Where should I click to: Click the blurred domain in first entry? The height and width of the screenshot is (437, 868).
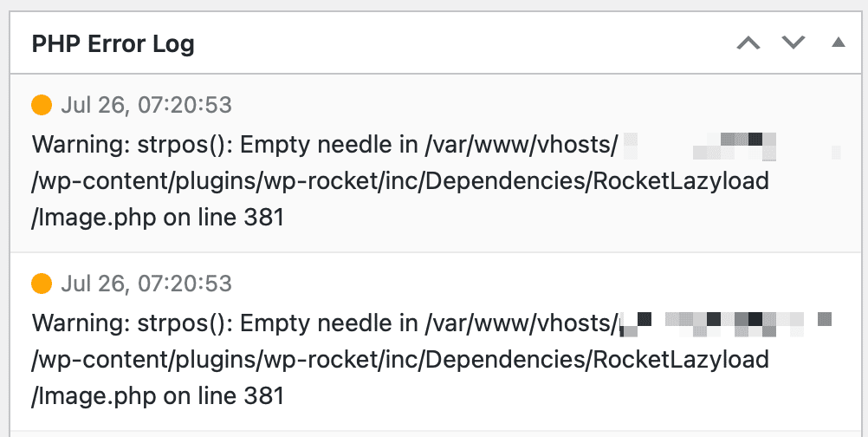732,147
